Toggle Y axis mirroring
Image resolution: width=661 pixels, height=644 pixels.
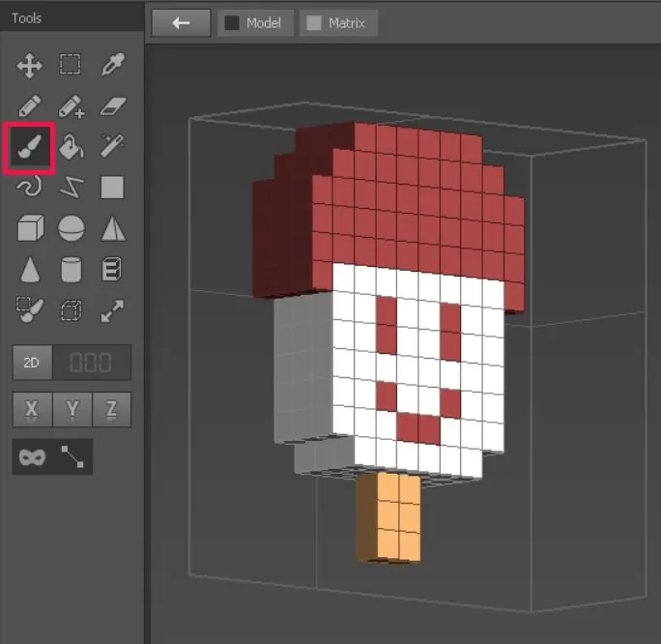point(72,410)
